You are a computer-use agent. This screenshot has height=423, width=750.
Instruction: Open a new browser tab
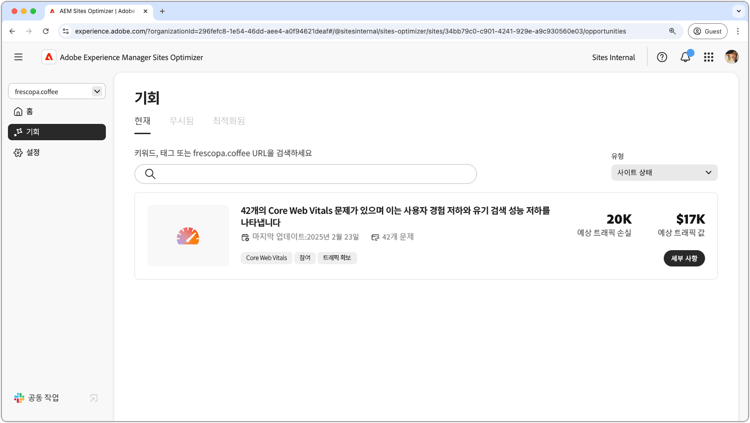click(162, 11)
